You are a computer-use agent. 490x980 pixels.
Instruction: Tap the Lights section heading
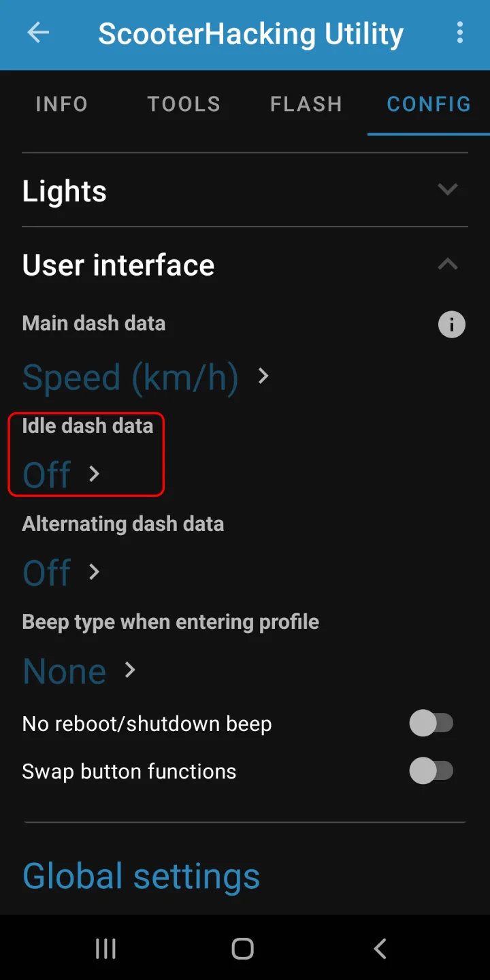point(65,191)
